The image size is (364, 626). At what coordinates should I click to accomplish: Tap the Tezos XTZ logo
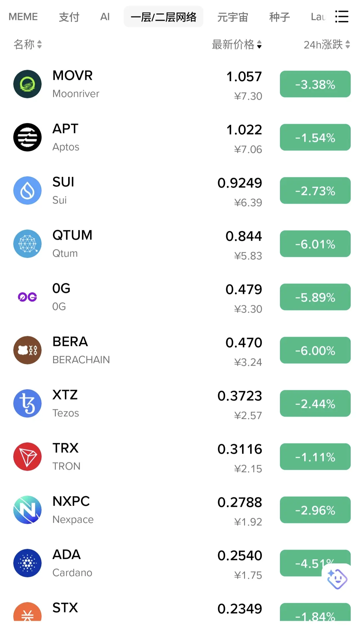(27, 403)
